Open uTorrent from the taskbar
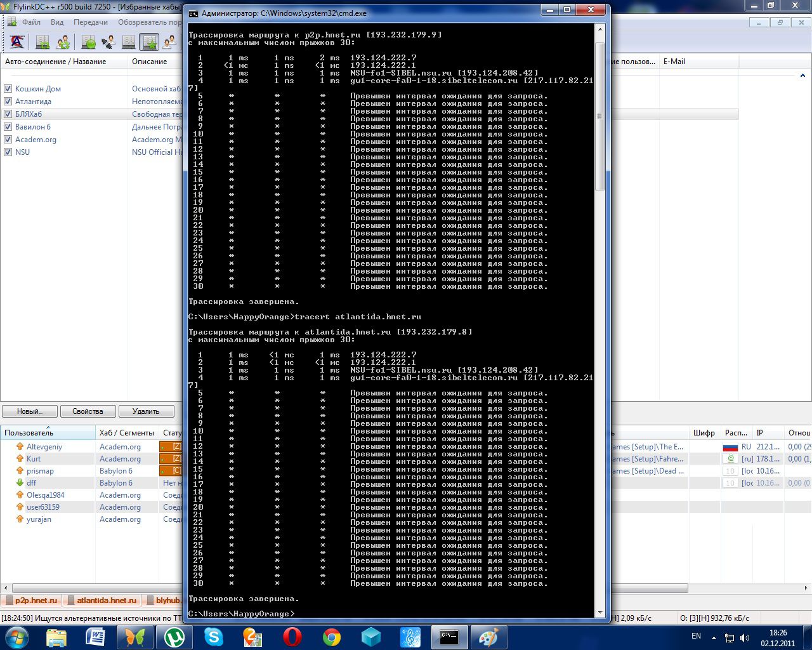 tap(174, 637)
